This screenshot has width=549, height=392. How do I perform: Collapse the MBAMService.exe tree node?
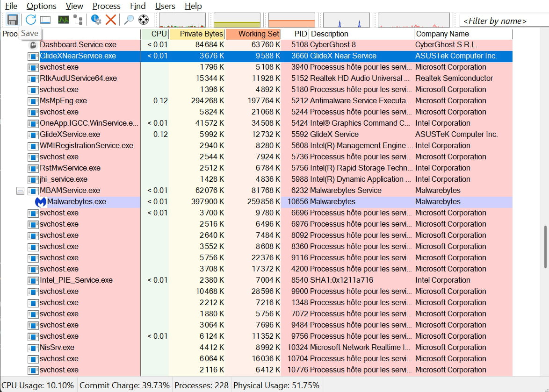point(20,191)
